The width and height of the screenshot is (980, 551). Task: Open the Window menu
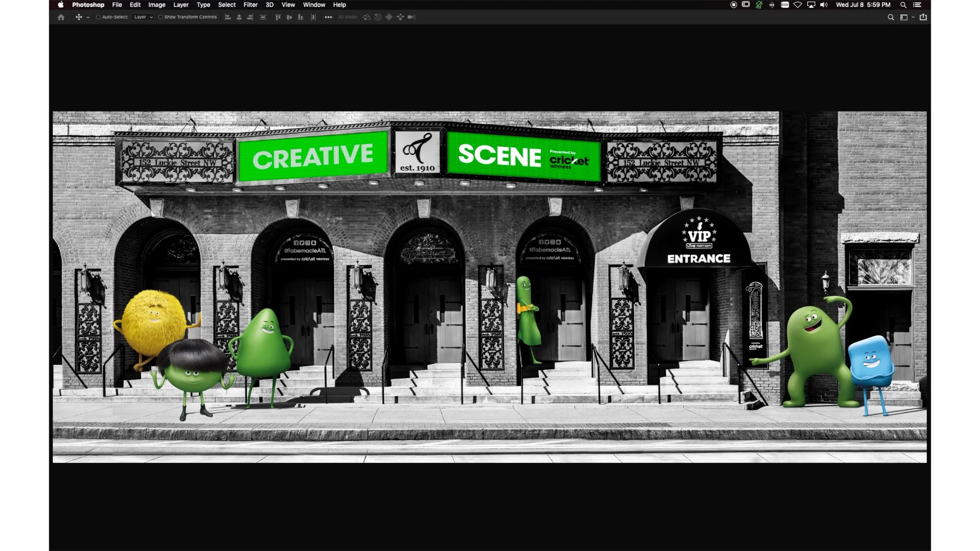pyautogui.click(x=314, y=5)
